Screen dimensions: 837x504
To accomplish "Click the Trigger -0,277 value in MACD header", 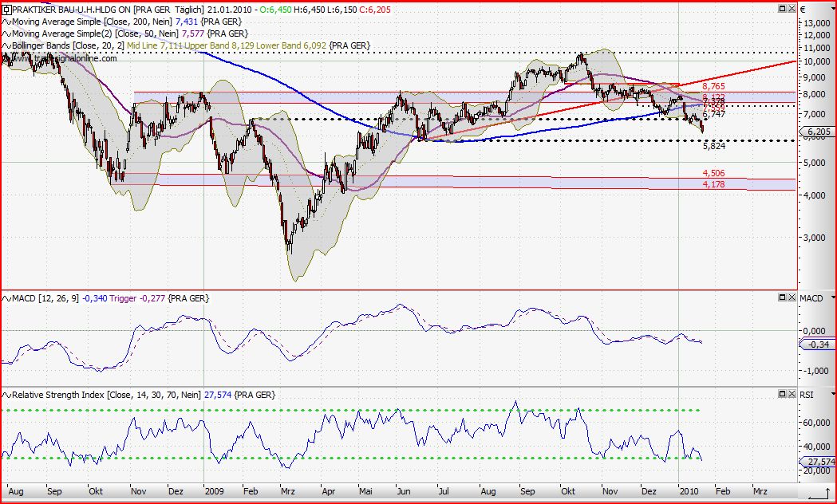I will 137,299.
